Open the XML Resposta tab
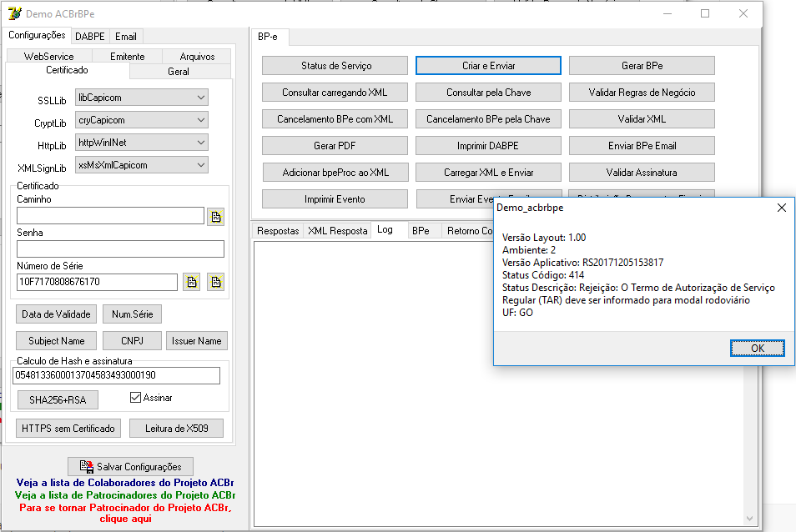The image size is (796, 532). pyautogui.click(x=338, y=231)
